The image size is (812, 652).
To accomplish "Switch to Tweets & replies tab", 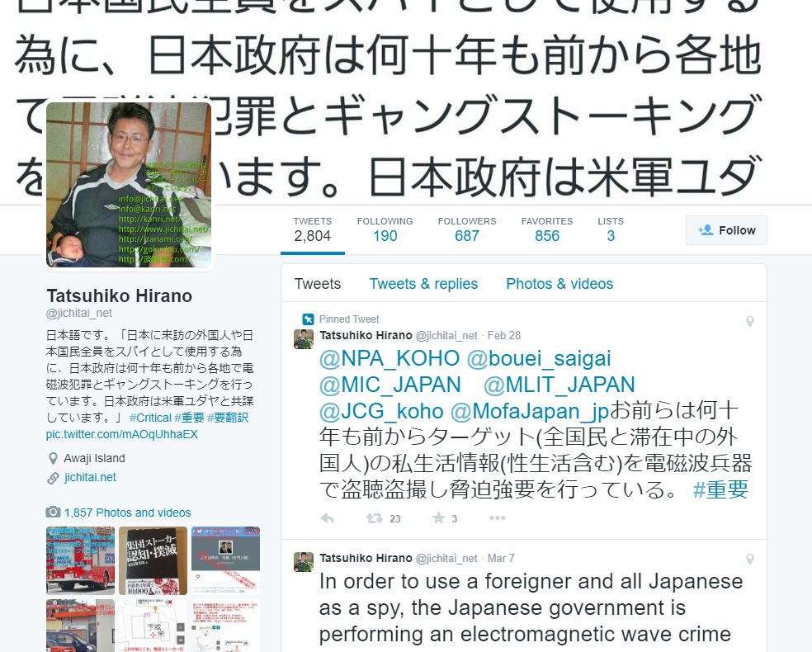I will click(423, 284).
